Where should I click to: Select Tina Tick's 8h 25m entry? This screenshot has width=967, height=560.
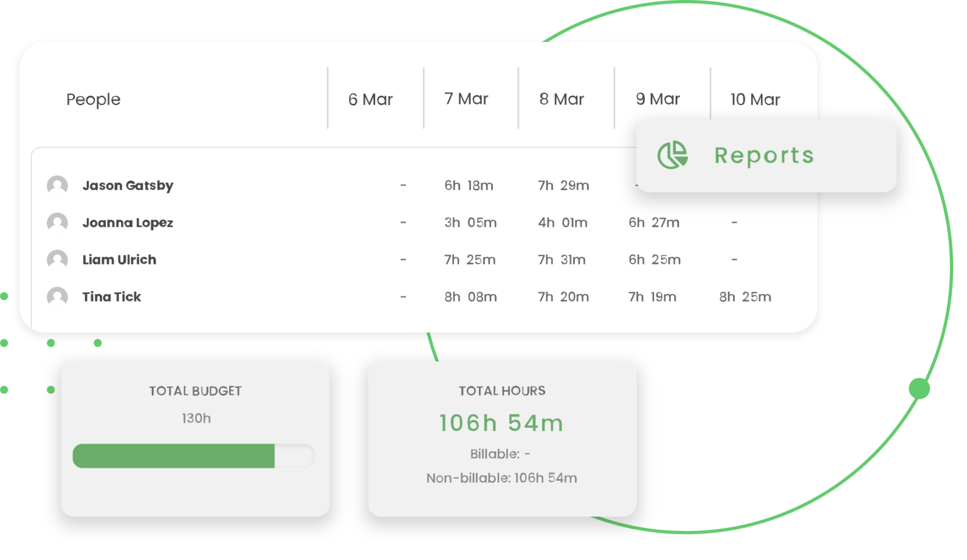coord(745,296)
